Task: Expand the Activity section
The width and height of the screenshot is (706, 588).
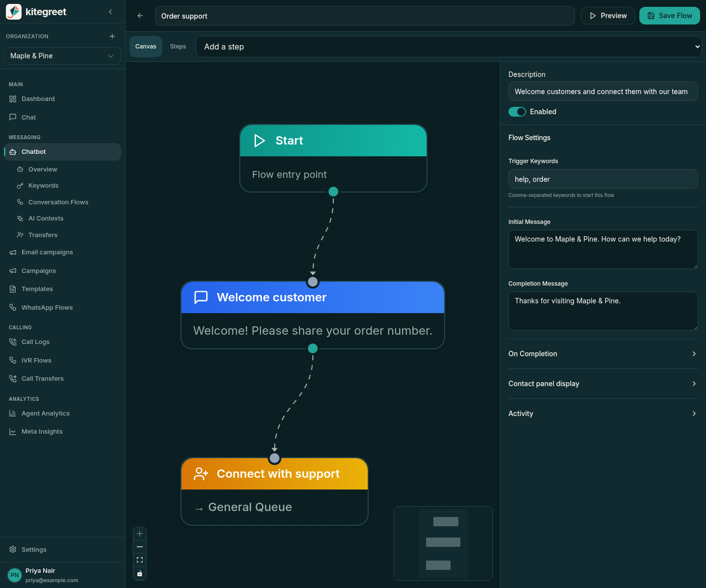Action: 603,414
